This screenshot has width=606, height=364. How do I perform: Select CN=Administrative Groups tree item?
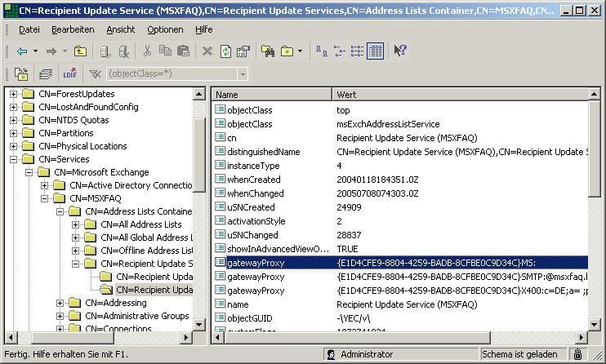click(137, 316)
